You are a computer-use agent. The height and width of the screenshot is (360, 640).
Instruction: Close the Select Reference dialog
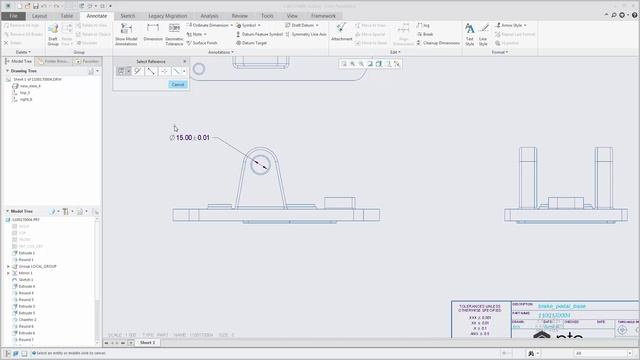pos(184,61)
